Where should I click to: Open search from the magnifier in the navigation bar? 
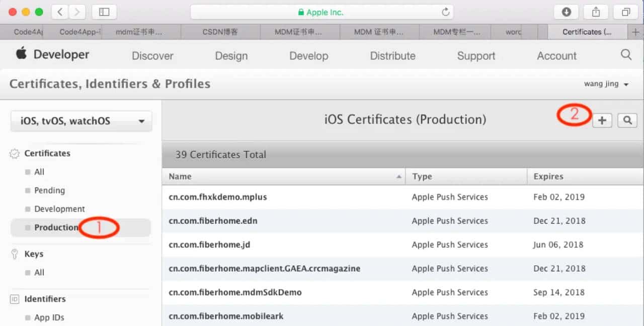(x=626, y=54)
